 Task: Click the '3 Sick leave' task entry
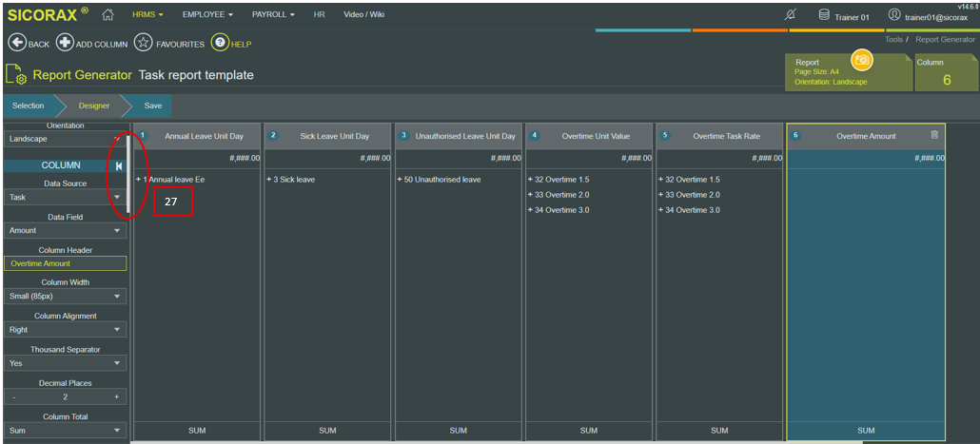click(290, 180)
